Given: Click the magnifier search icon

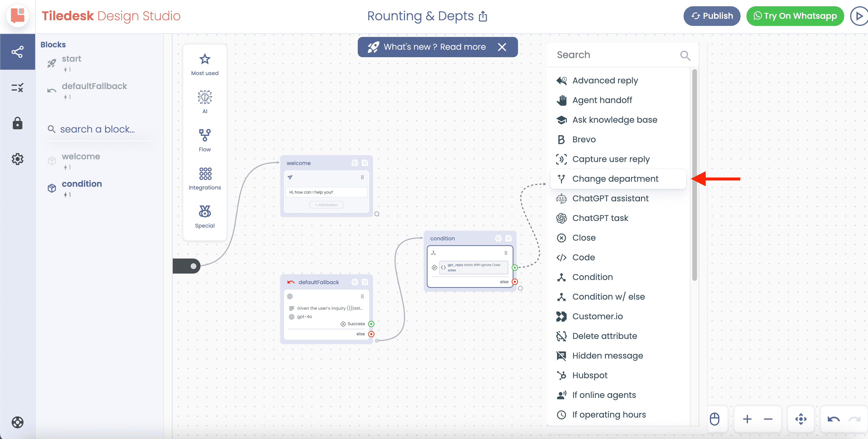Looking at the screenshot, I should [x=685, y=55].
